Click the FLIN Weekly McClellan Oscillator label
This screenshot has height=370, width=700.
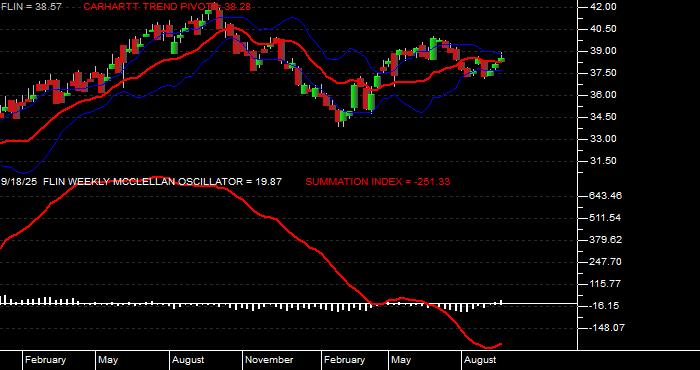[x=162, y=182]
